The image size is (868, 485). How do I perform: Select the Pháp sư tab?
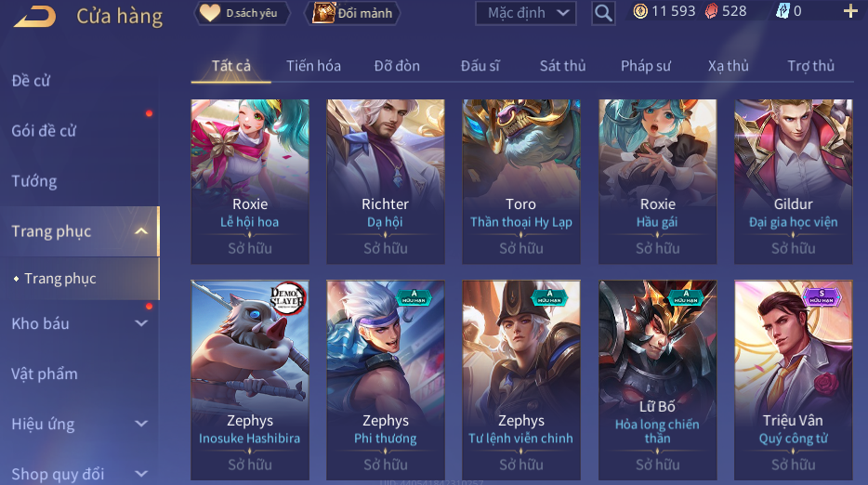[x=646, y=66]
